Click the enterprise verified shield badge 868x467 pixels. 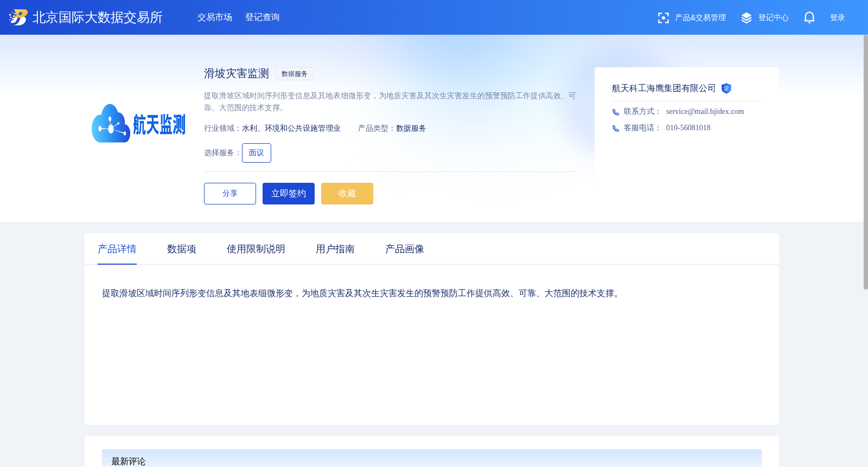(726, 88)
